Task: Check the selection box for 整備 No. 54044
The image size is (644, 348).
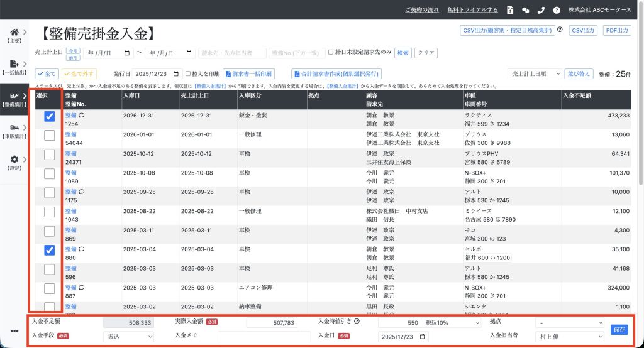Action: coord(49,135)
